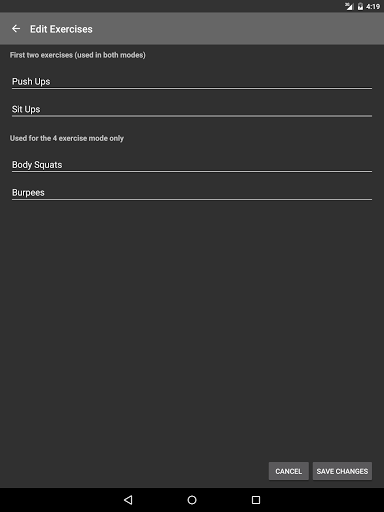384x512 pixels.
Task: Tap the Edit Exercises title text
Action: (61, 29)
